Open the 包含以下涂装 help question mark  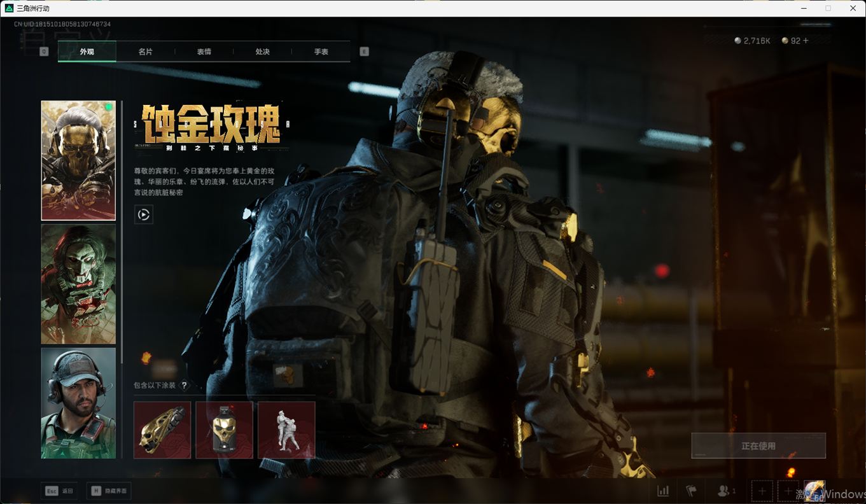click(x=185, y=385)
